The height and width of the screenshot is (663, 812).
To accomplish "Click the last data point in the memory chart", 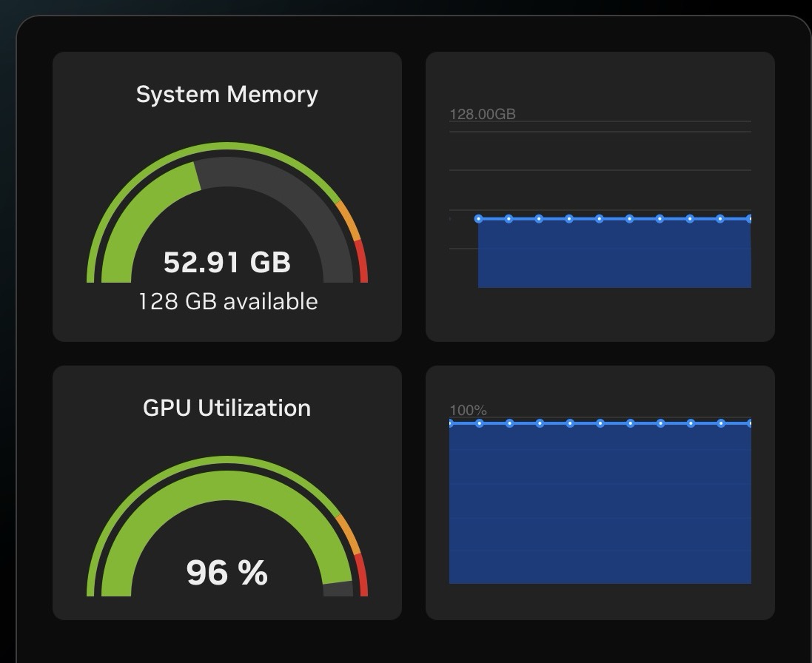I will [750, 219].
